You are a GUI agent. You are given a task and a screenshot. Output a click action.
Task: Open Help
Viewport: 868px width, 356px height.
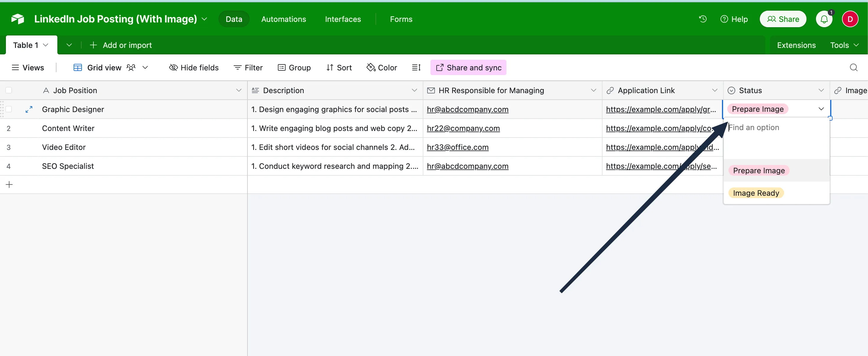(x=734, y=19)
